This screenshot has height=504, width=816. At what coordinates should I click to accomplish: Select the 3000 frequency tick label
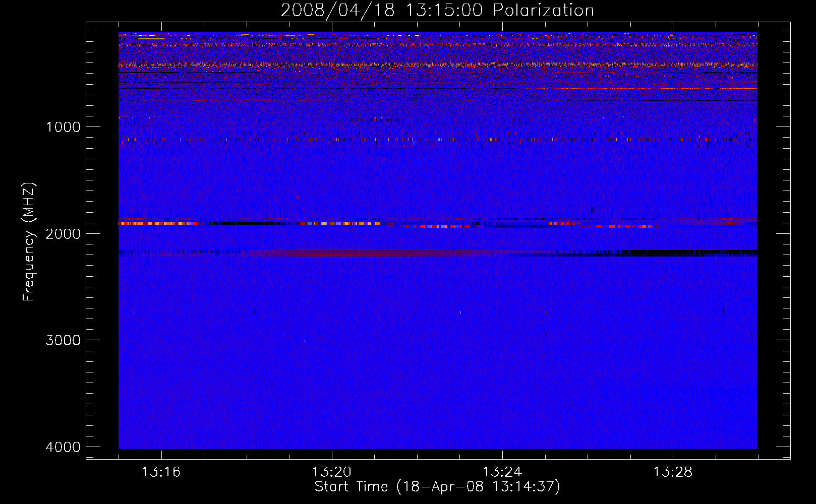pyautogui.click(x=63, y=340)
